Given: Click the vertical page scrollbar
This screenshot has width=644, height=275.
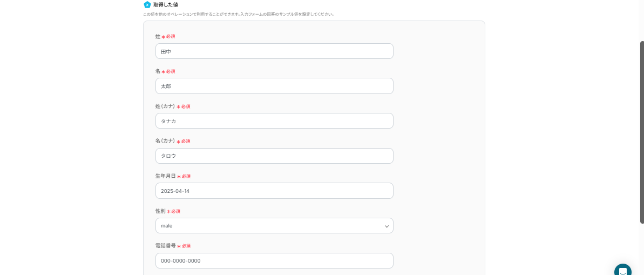Looking at the screenshot, I should click(641, 132).
